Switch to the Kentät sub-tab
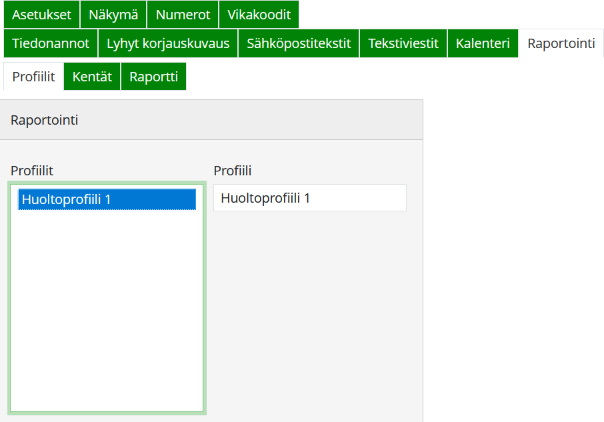The image size is (604, 422). pyautogui.click(x=92, y=77)
